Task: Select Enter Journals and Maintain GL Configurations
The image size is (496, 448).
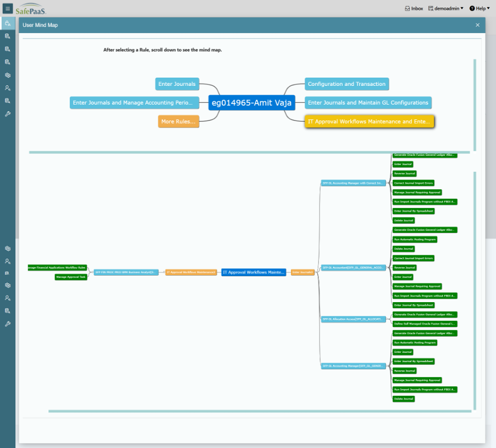Action: point(368,103)
